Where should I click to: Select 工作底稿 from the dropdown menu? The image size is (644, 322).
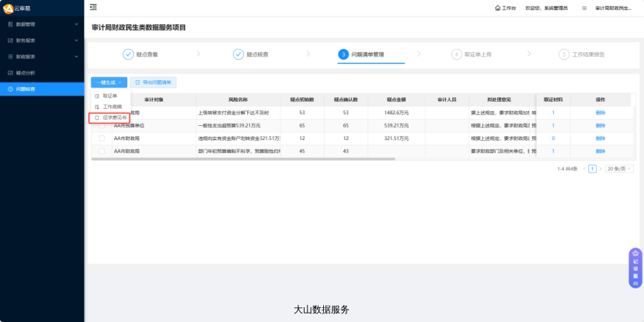tap(110, 107)
